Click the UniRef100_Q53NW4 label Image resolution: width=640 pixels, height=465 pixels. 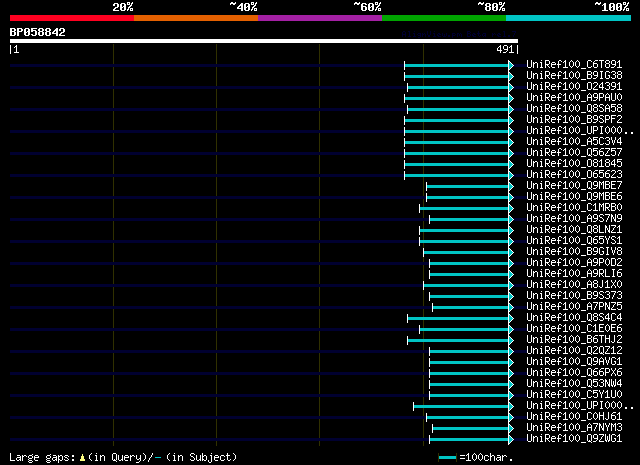tap(574, 384)
